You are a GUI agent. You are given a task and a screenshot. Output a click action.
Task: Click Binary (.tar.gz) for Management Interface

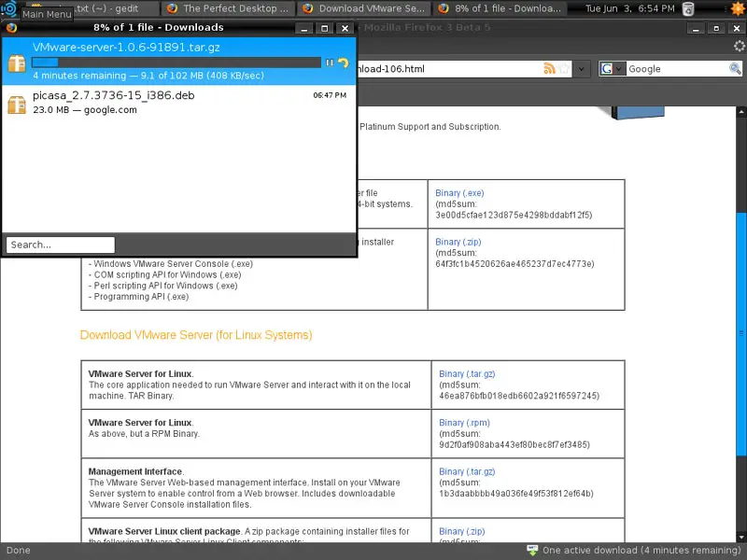[467, 471]
